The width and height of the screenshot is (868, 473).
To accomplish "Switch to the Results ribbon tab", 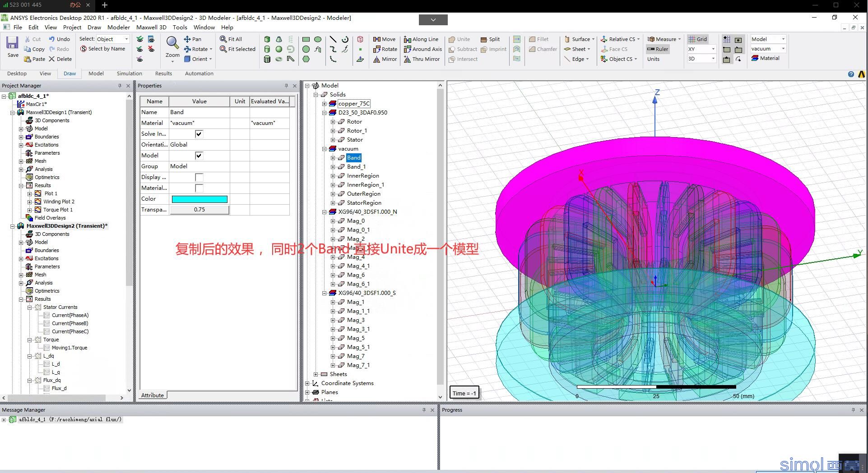I will tap(163, 73).
